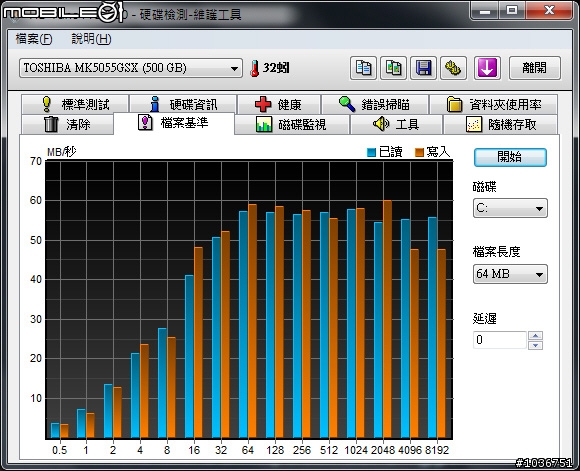The width and height of the screenshot is (580, 471).
Task: Open the 檔案(F) menu
Action: coord(34,39)
